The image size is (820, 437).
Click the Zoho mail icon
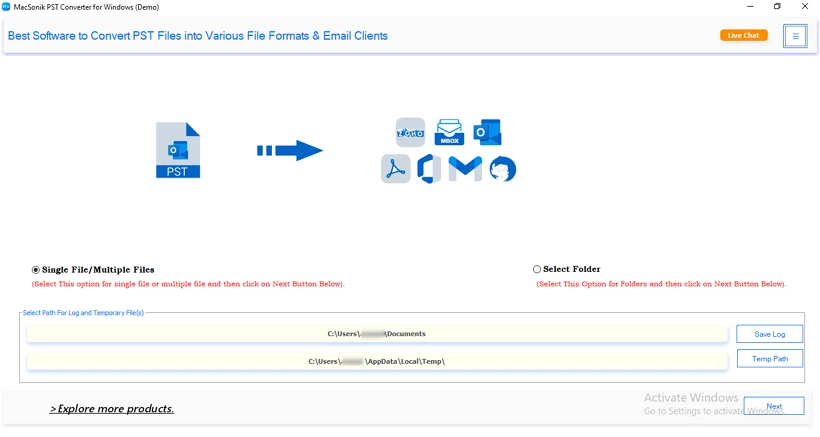click(411, 132)
